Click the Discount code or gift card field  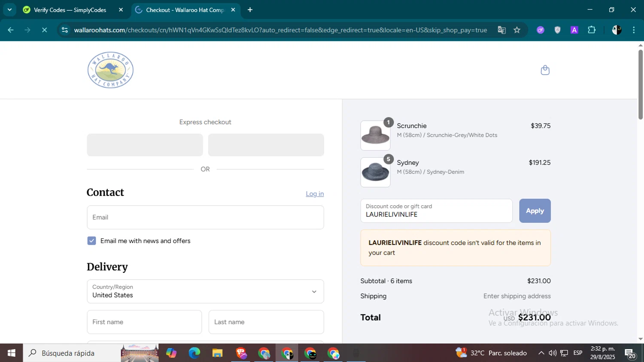point(436,211)
